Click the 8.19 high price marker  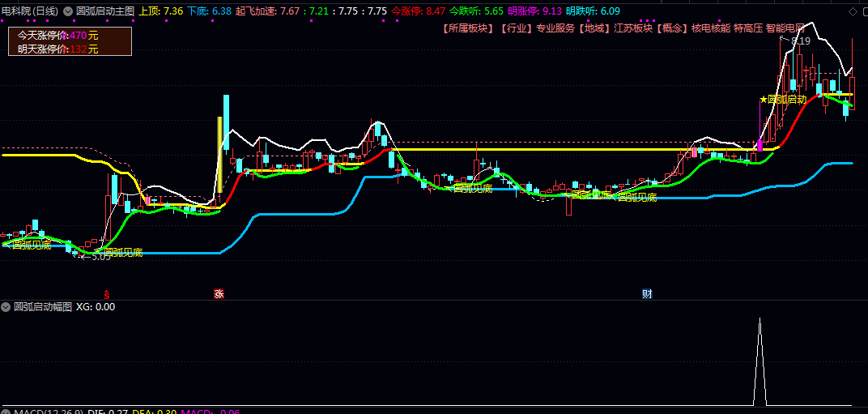click(800, 41)
